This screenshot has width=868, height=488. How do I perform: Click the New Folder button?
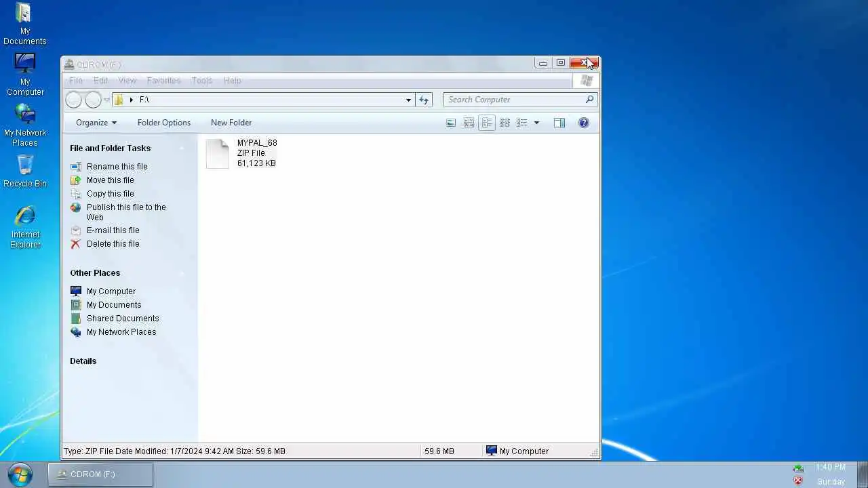point(231,123)
